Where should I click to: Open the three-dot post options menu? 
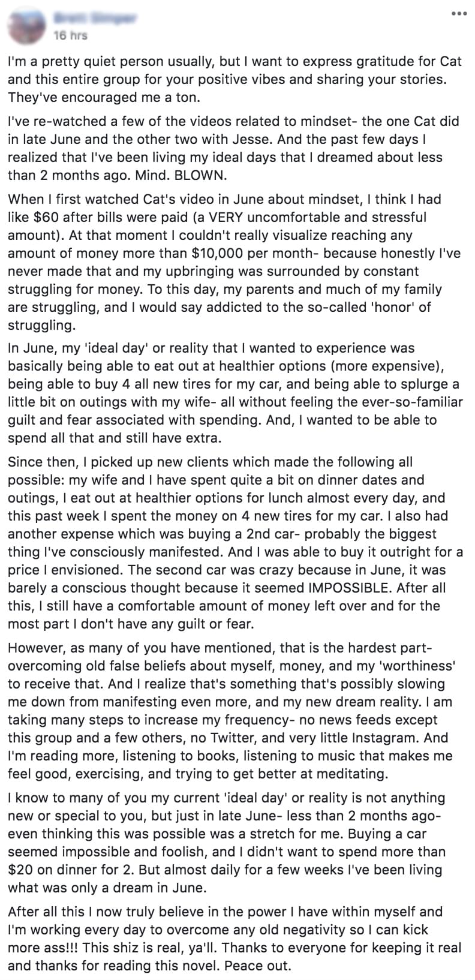[x=459, y=13]
